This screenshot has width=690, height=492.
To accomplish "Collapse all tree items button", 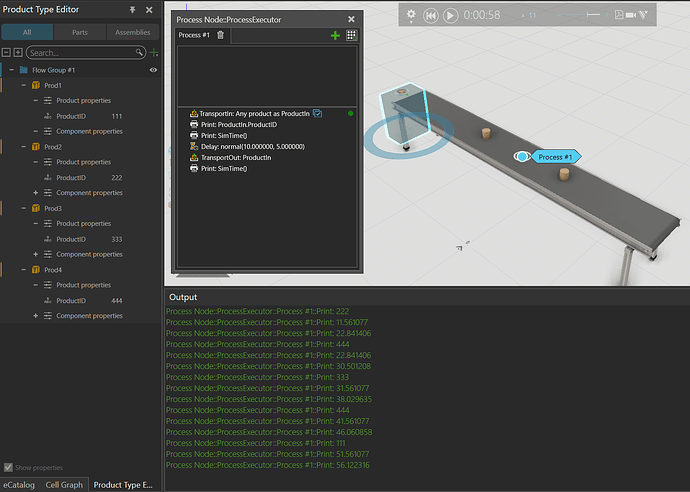I will (6, 53).
